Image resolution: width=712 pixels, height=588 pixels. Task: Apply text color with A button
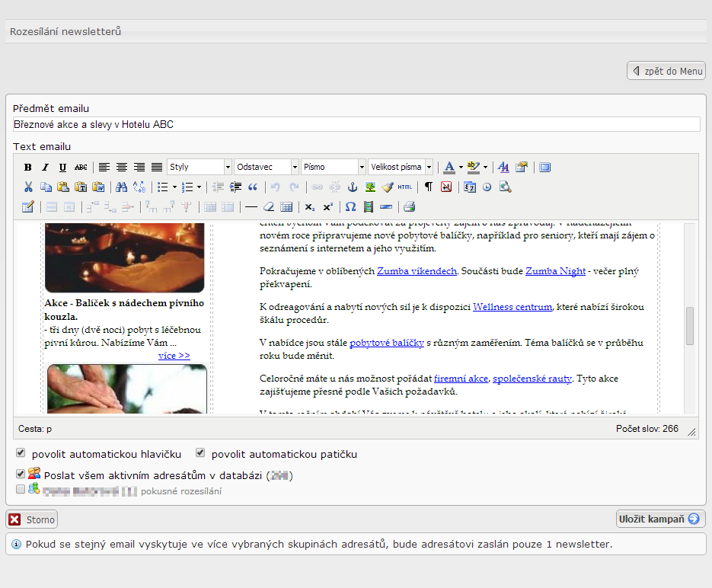coord(449,167)
